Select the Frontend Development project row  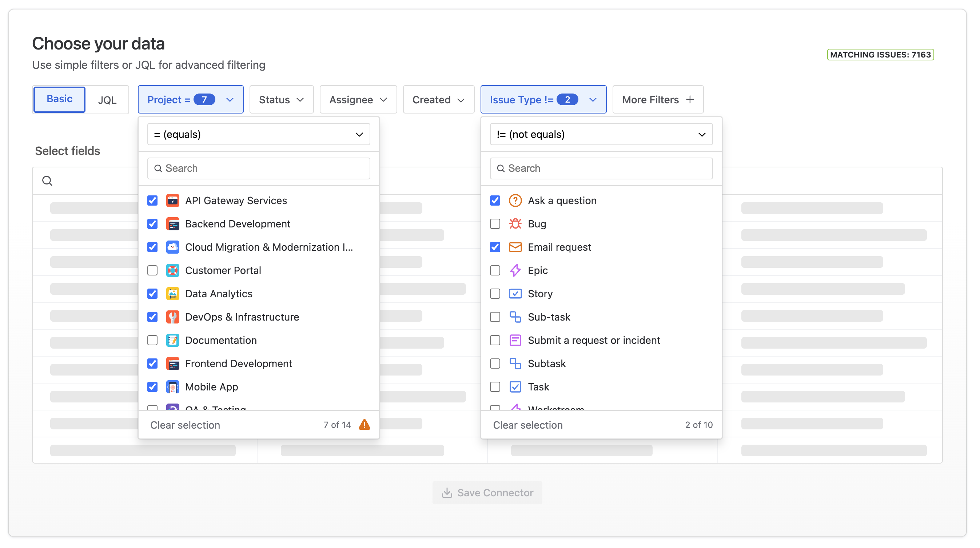[x=259, y=364]
